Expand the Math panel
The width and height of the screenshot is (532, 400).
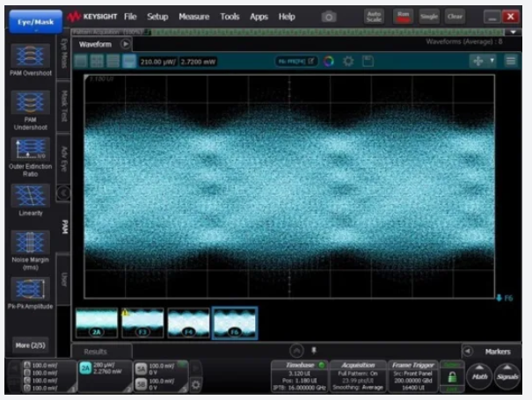pyautogui.click(x=479, y=376)
